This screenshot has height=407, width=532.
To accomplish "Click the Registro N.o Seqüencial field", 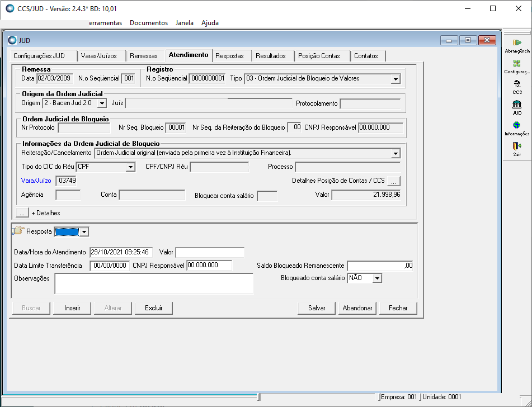I will click(x=207, y=78).
